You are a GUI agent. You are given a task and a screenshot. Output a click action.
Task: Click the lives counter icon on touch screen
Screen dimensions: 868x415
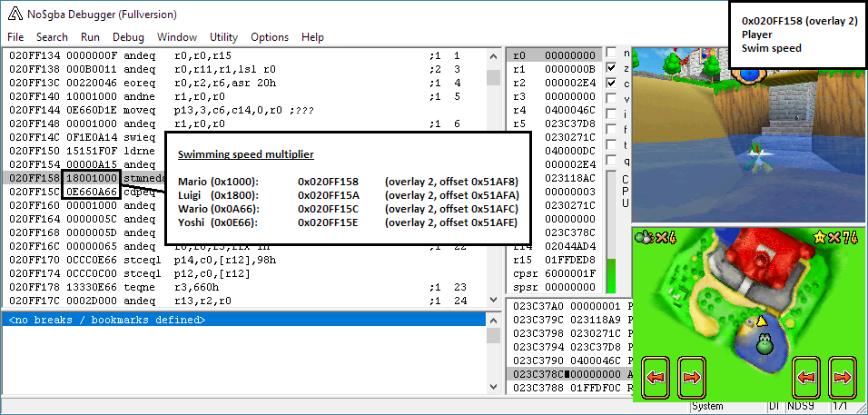click(645, 239)
